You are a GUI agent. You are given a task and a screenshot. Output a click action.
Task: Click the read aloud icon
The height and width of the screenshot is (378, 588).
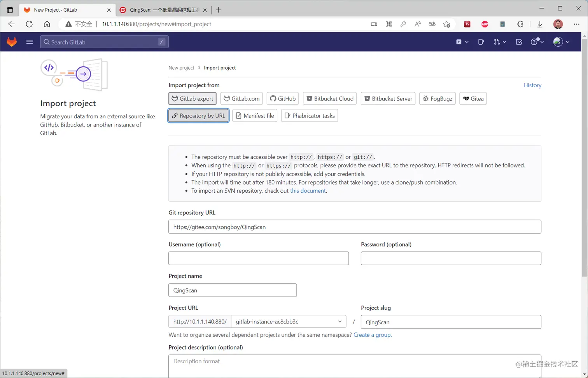pyautogui.click(x=418, y=24)
